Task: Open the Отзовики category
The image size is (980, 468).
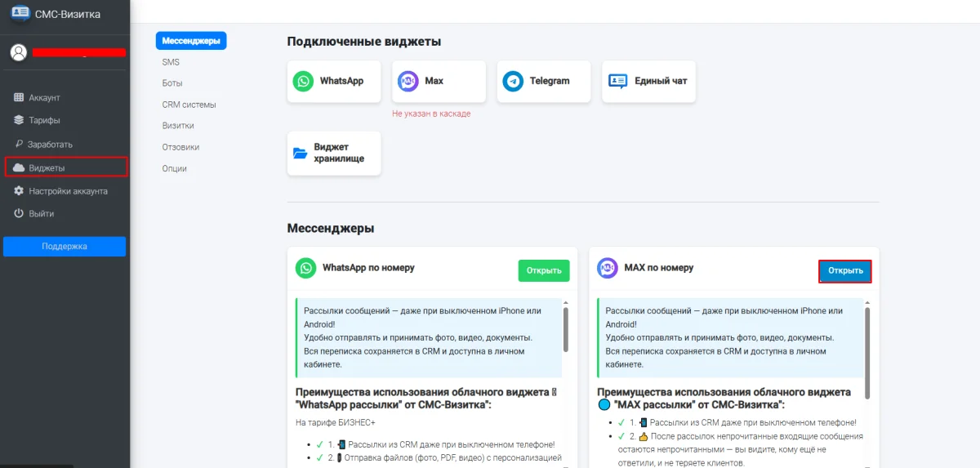Action: 180,147
